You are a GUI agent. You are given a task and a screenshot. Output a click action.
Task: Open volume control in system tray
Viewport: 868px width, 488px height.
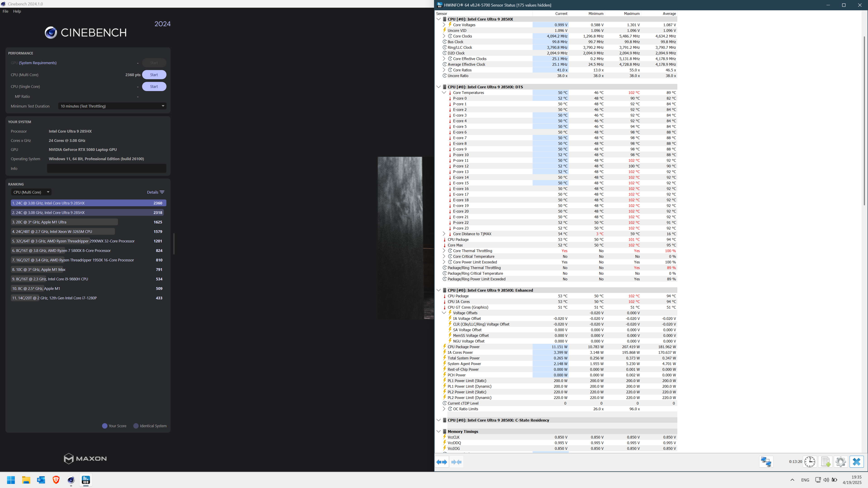(x=826, y=480)
